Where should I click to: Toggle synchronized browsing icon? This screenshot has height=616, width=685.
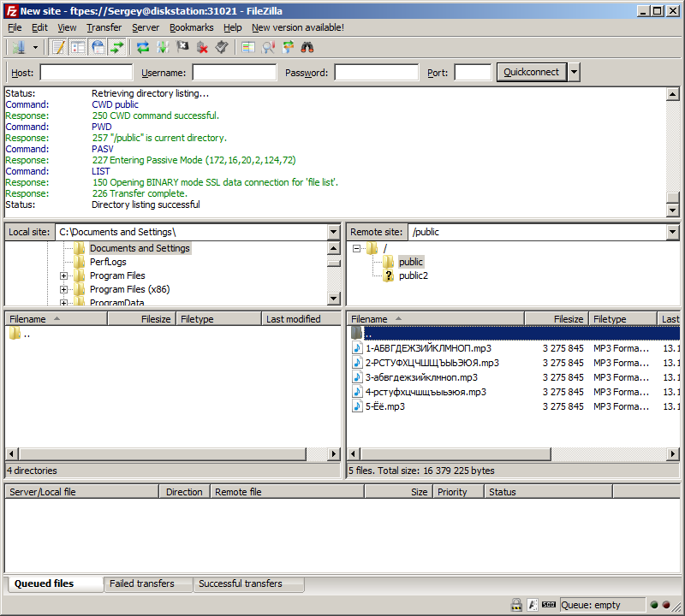(288, 47)
